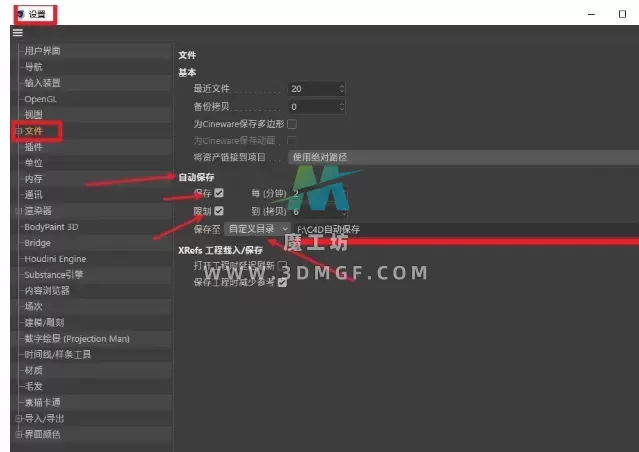Select 用户界面 in the settings tree
Screen dimensions: 639x452
point(42,51)
